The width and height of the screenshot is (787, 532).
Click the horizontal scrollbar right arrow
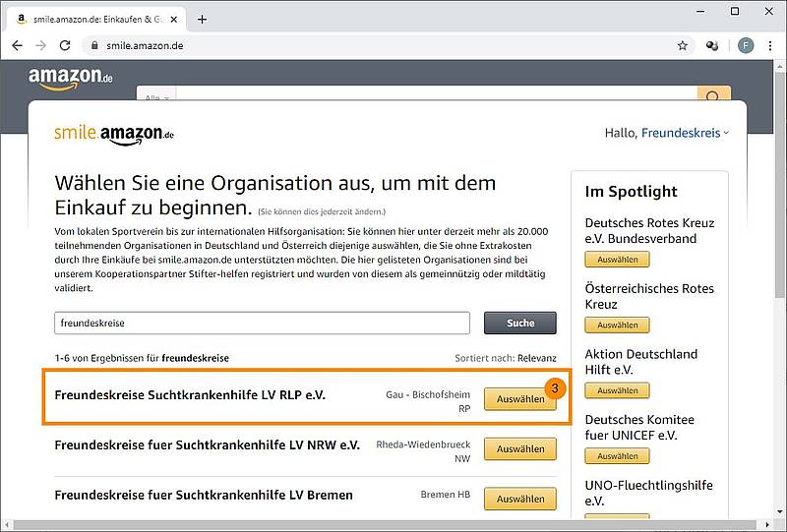(x=767, y=525)
